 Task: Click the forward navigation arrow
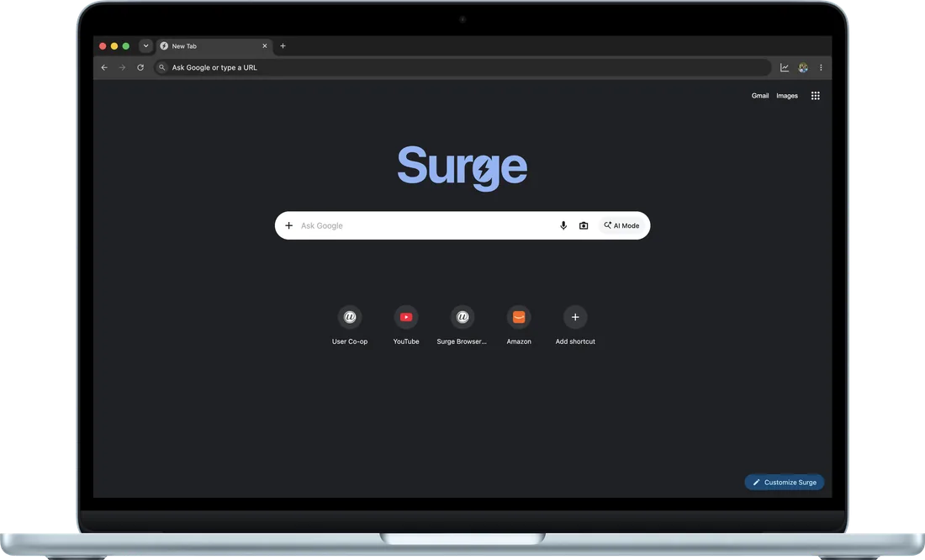(x=122, y=67)
